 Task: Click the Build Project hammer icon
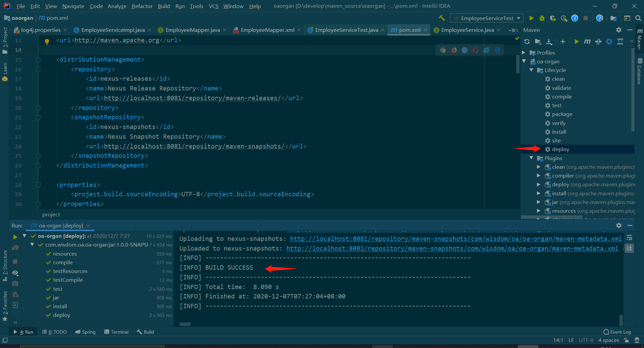tap(442, 18)
